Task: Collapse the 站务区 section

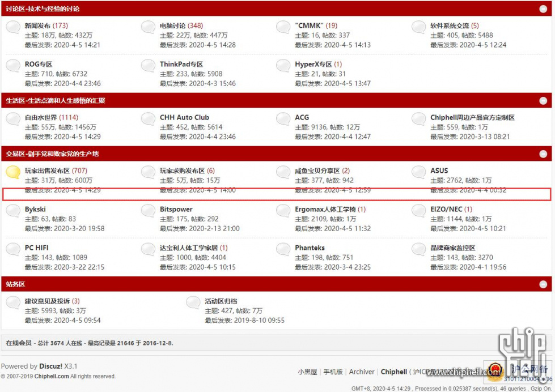Action: pos(543,284)
